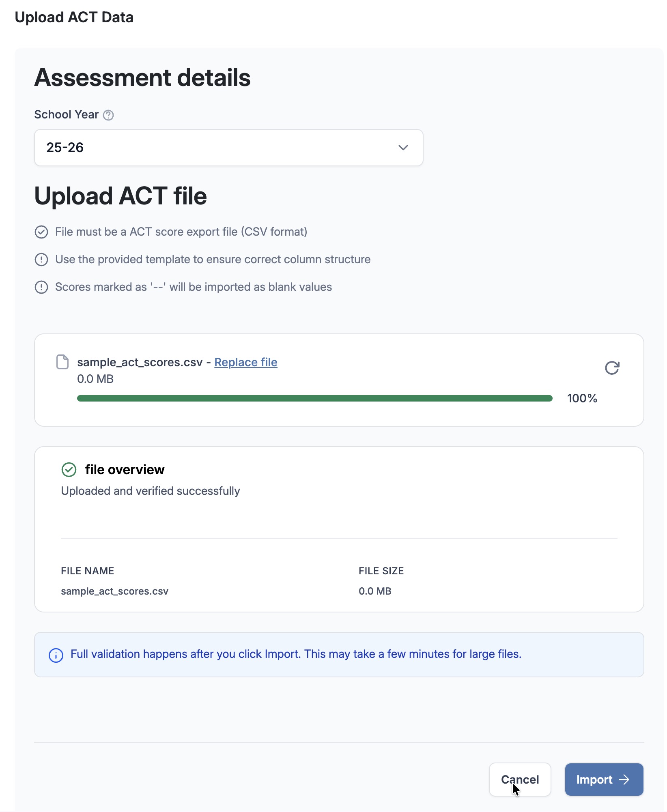Click the green upload progress bar
Image resolution: width=667 pixels, height=812 pixels.
pyautogui.click(x=314, y=398)
